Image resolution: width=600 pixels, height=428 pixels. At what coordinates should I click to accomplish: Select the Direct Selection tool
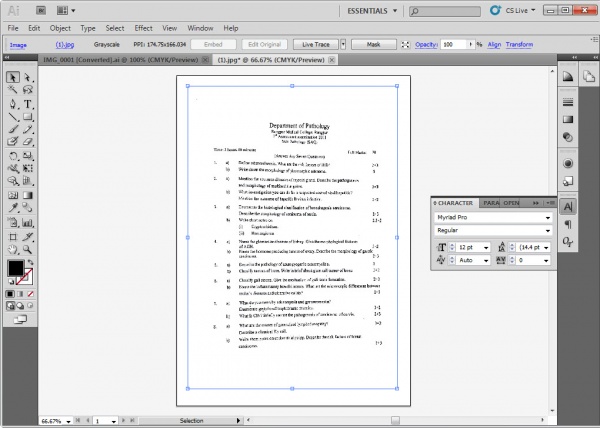28,77
